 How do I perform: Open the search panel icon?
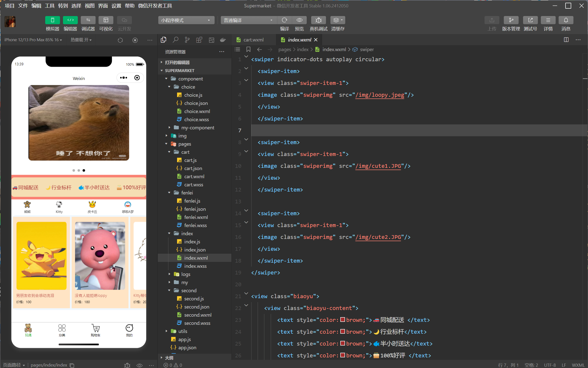coord(175,40)
